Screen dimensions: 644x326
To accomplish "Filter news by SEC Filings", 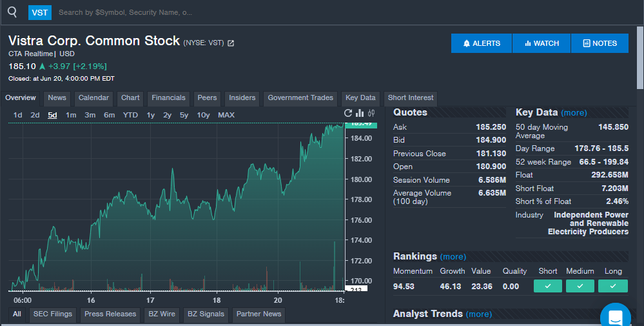I will point(53,314).
